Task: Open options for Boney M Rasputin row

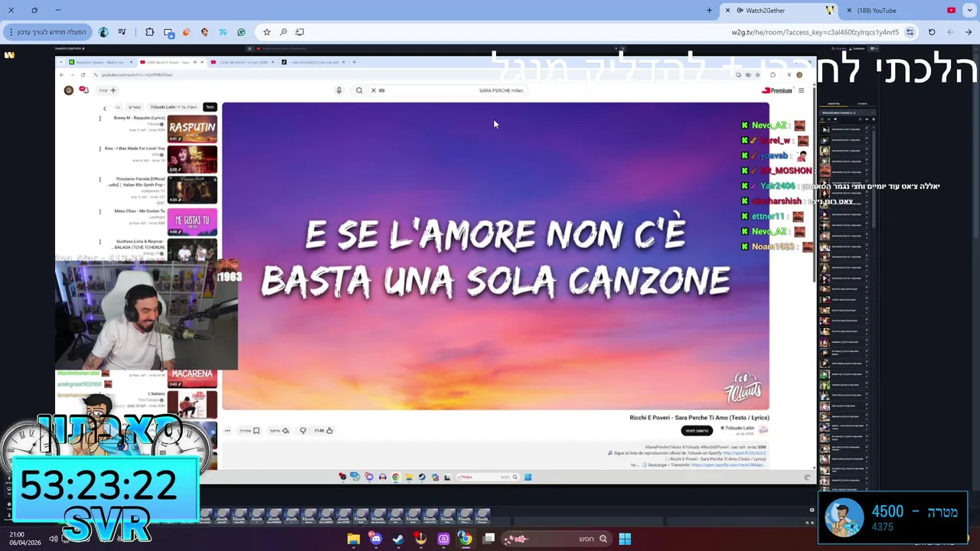Action: pyautogui.click(x=100, y=118)
